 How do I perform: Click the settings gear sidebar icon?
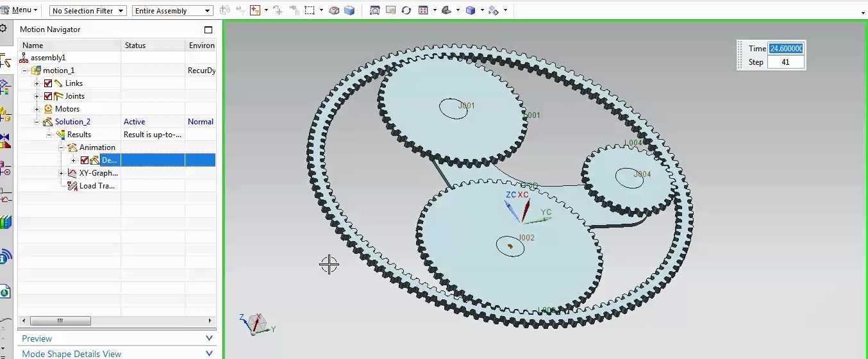point(3,29)
